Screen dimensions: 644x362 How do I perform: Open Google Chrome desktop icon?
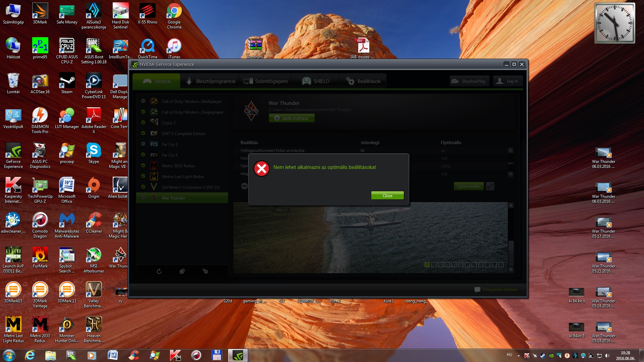[x=174, y=16]
